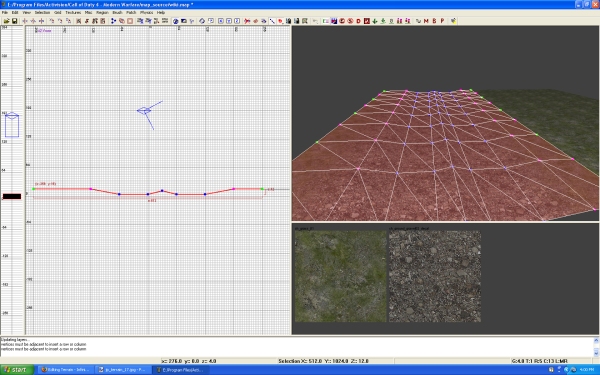Open the File menu

[5, 13]
